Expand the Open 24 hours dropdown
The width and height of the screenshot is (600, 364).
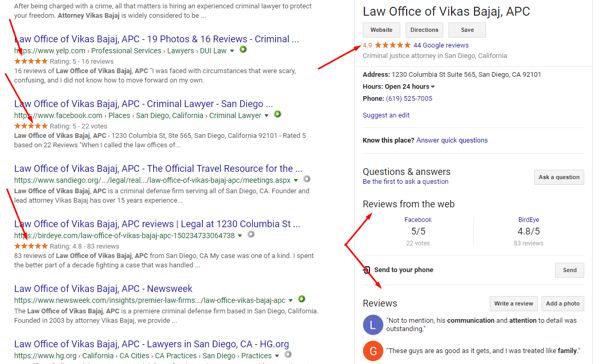433,87
